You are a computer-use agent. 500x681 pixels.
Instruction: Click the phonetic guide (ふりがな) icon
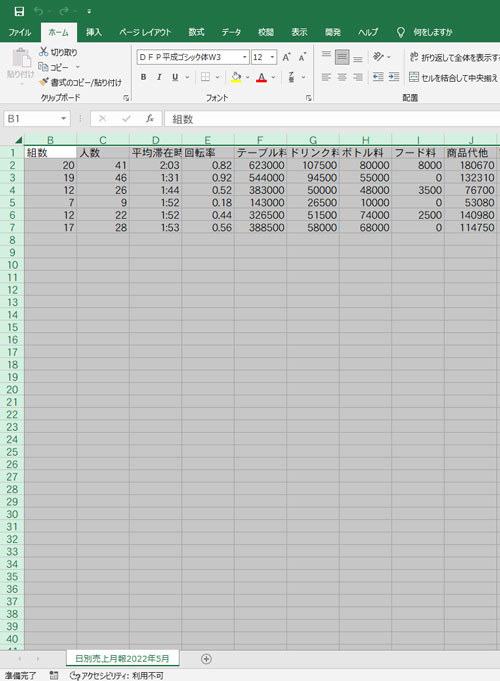(291, 77)
